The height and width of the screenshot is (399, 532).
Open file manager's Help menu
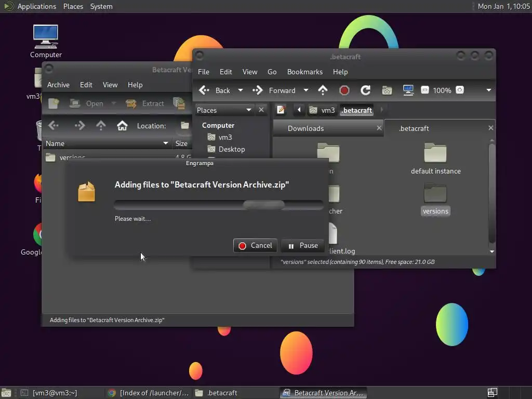click(340, 72)
